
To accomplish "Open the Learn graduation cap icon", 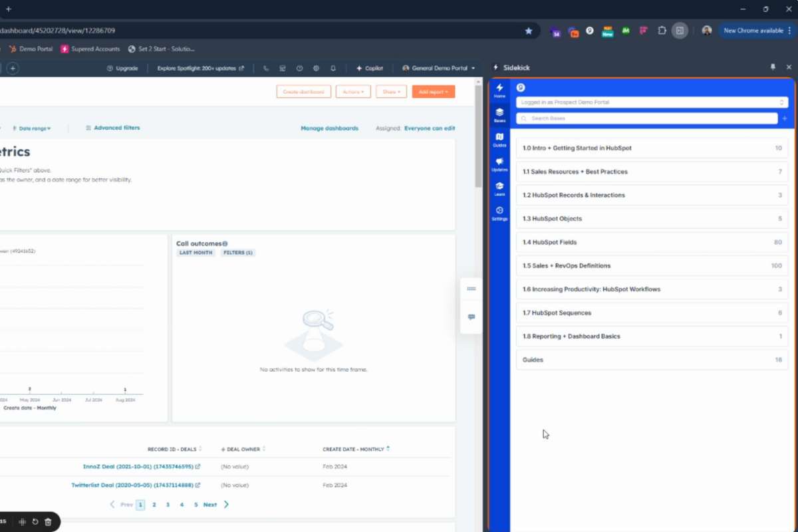I will [499, 189].
